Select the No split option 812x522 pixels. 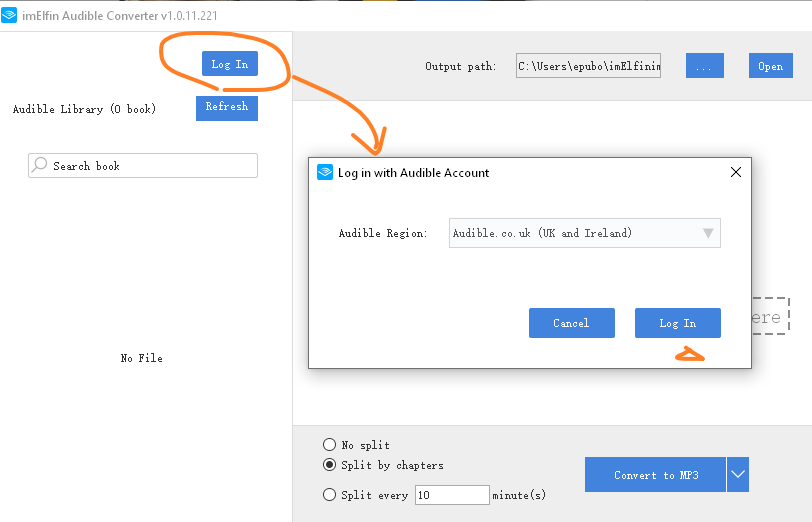pyautogui.click(x=329, y=445)
